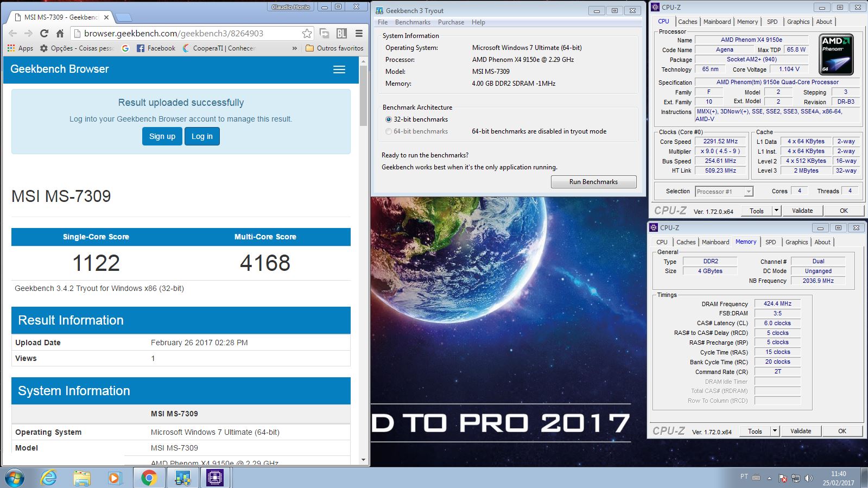Bookmark this page with the star icon
The width and height of the screenshot is (868, 488).
point(307,33)
